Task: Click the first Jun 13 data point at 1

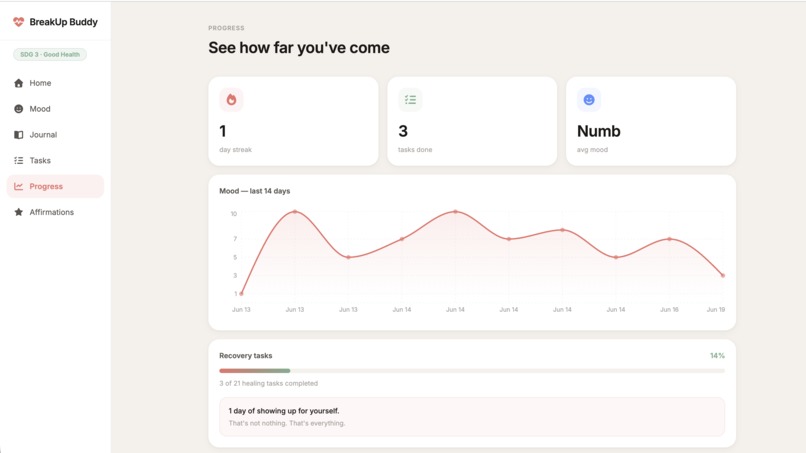Action: point(241,294)
